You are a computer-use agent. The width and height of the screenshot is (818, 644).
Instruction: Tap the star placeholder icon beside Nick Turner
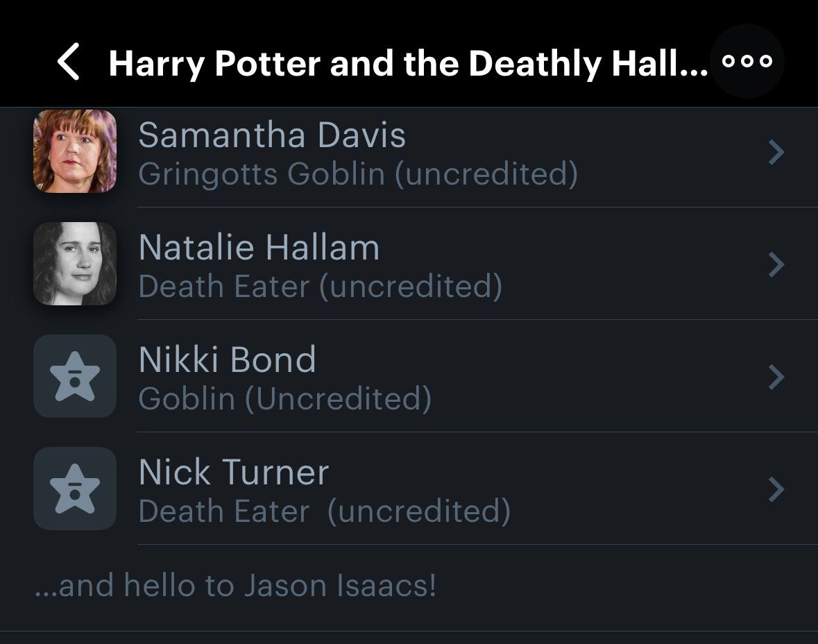point(75,489)
